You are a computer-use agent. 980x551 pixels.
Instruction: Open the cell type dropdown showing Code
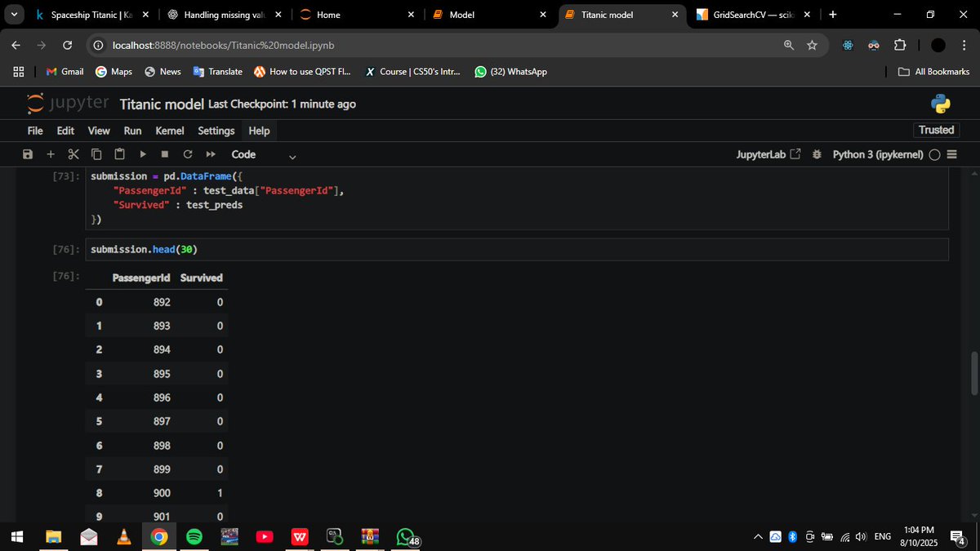pos(264,154)
